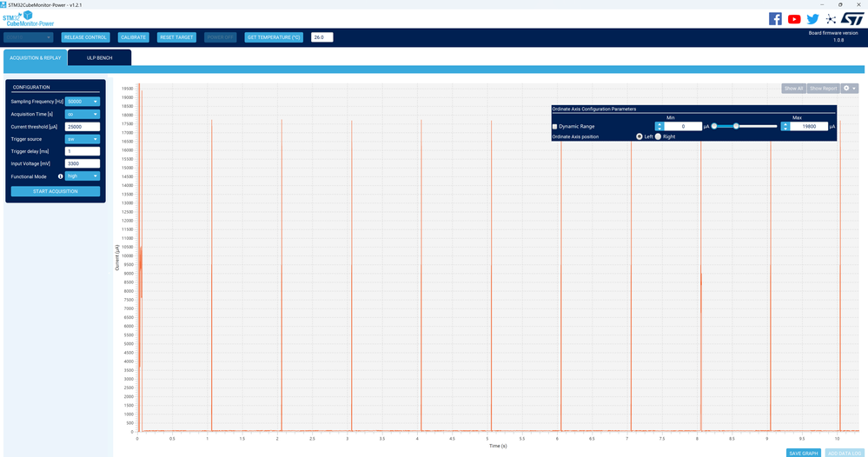Click the Release Control button
The image size is (868, 457).
click(x=85, y=37)
